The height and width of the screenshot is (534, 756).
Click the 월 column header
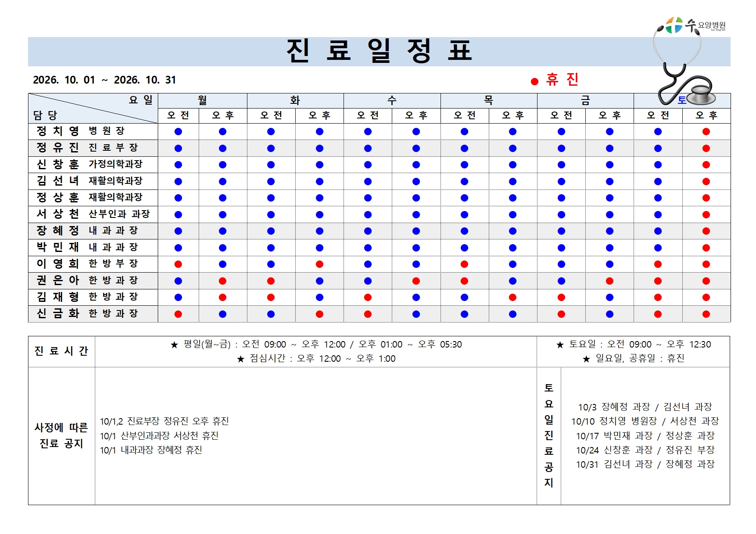click(x=203, y=100)
